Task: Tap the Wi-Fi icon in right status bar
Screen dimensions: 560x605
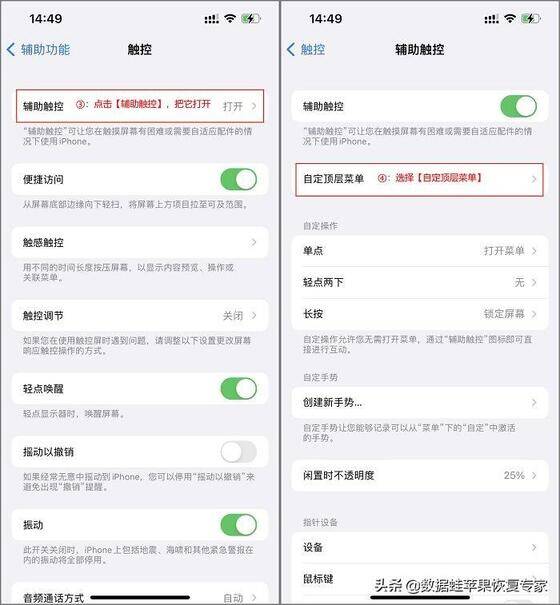Action: click(x=510, y=19)
